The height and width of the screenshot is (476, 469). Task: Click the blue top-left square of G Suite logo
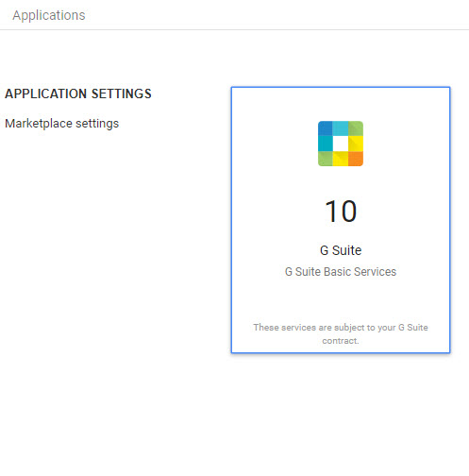pyautogui.click(x=326, y=128)
